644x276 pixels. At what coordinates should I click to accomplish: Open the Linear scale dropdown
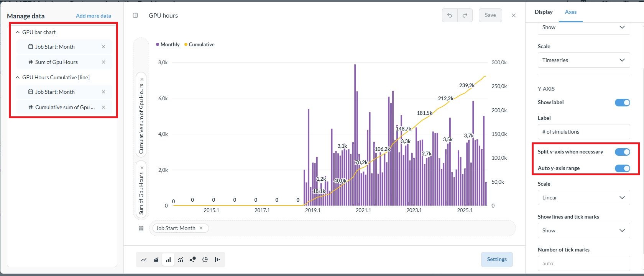point(583,198)
